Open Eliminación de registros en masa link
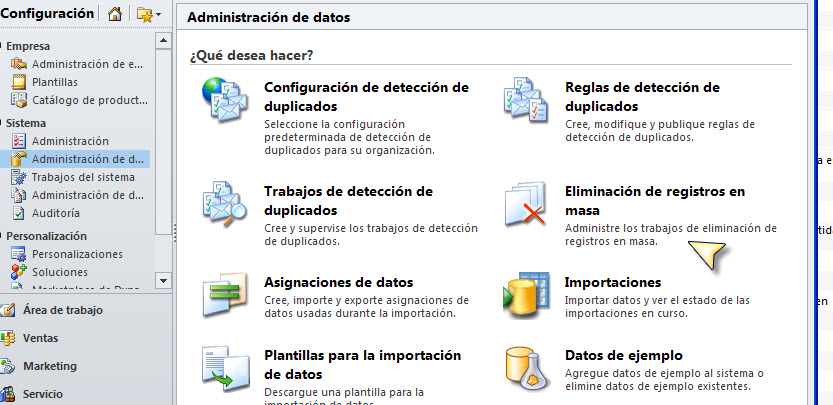Image resolution: width=833 pixels, height=405 pixels. point(655,200)
